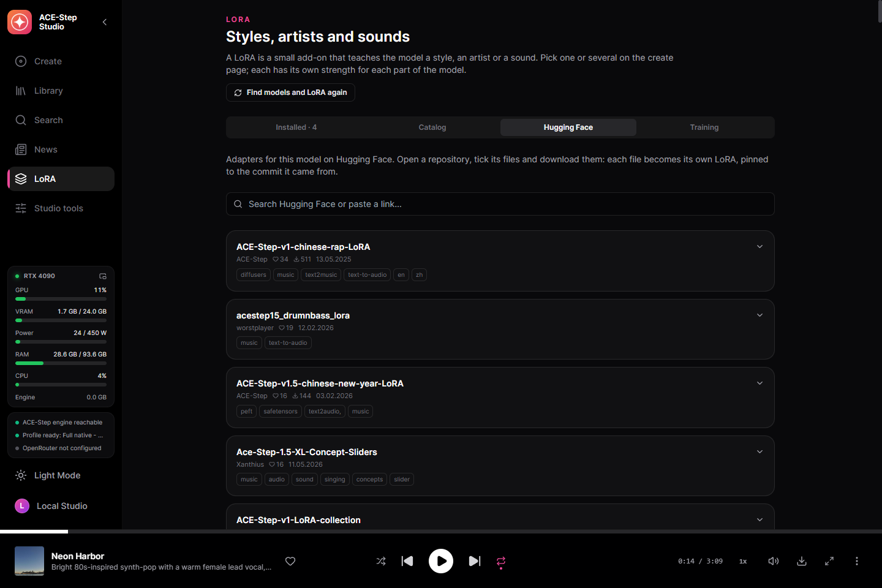This screenshot has width=882, height=588.
Task: Switch to the Catalog tab
Action: point(432,127)
